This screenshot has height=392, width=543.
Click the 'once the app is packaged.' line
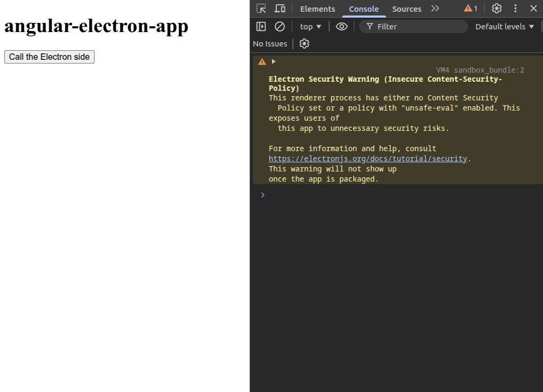click(323, 179)
